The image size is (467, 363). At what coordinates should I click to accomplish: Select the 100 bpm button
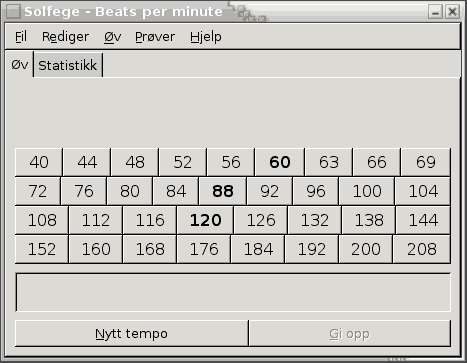tap(367, 191)
